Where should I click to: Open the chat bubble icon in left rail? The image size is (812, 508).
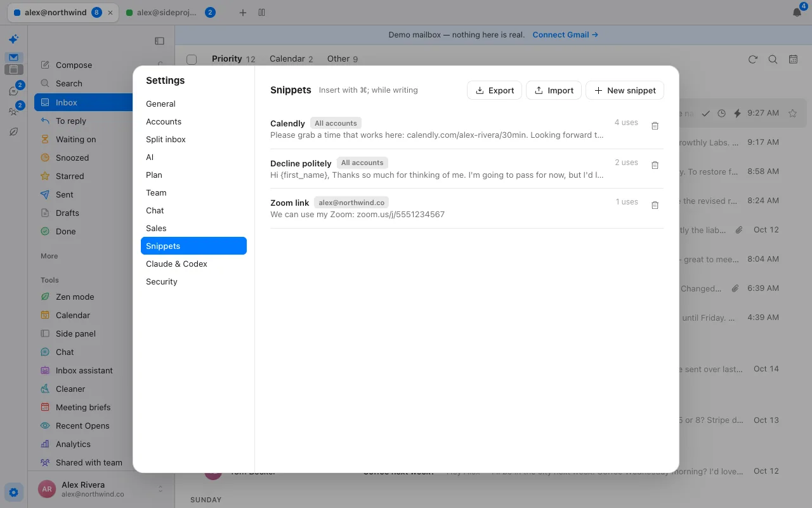pos(13,91)
